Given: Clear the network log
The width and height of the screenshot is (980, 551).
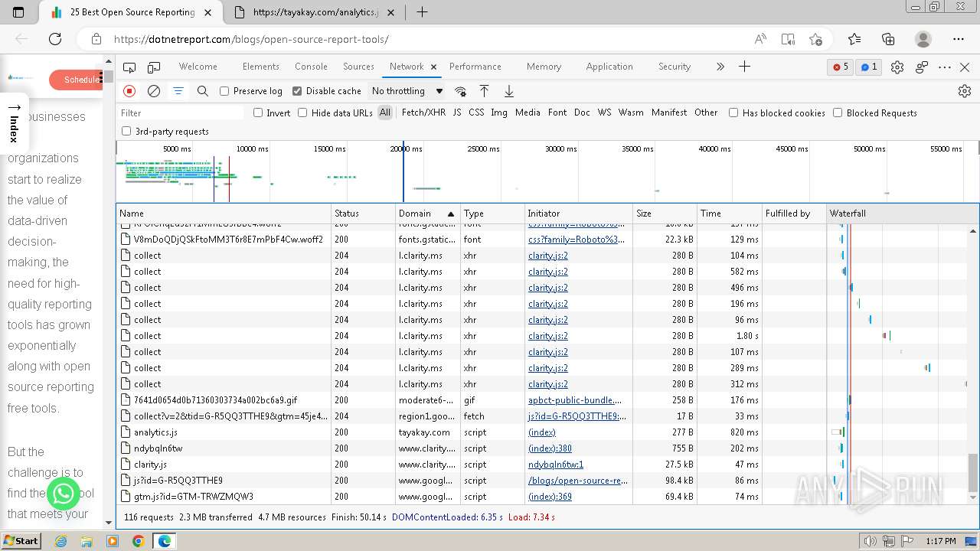Looking at the screenshot, I should click(x=154, y=91).
